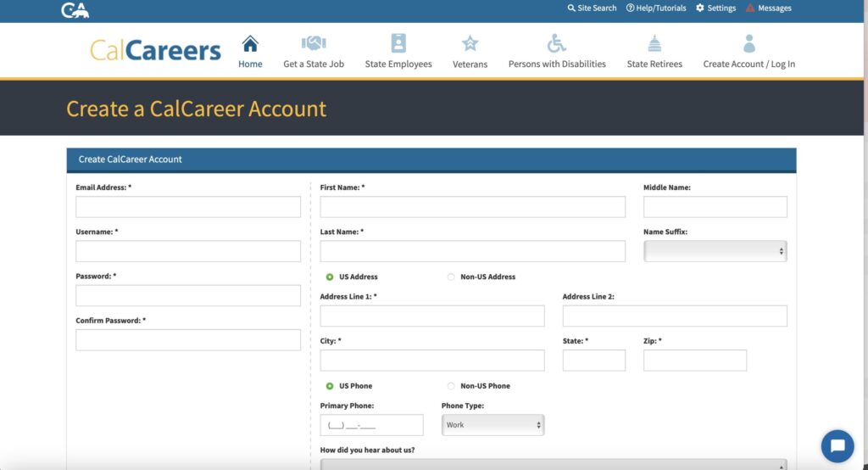Click the Primary Phone input field
The height and width of the screenshot is (470, 868).
371,425
